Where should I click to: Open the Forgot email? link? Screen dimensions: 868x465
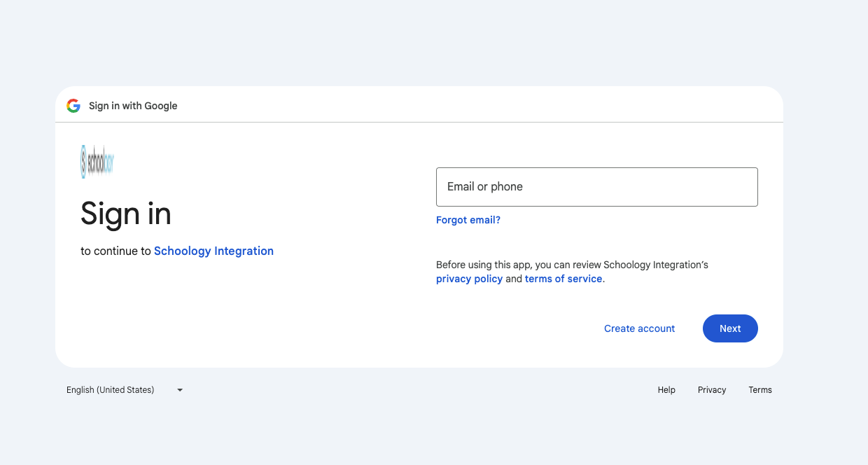(468, 220)
